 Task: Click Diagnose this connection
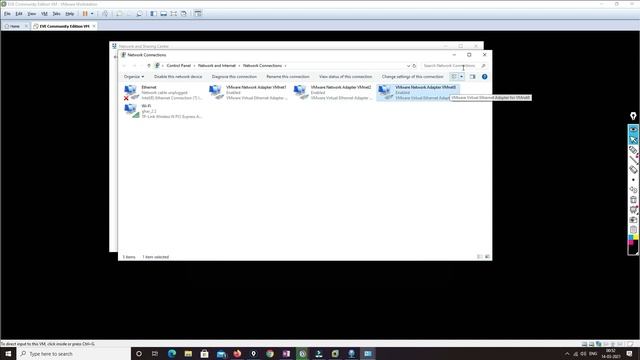click(x=234, y=77)
